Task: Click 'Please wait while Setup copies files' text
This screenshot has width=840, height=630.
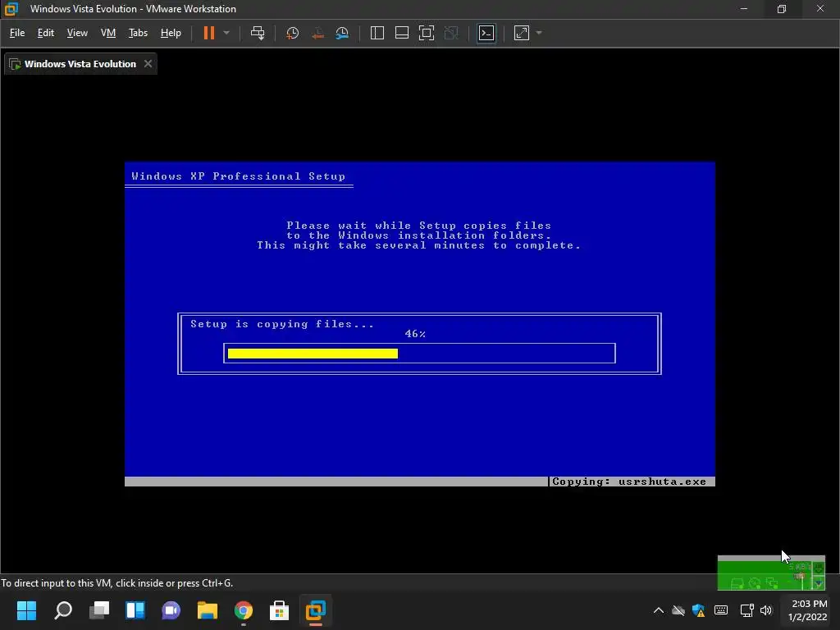Action: [418, 226]
